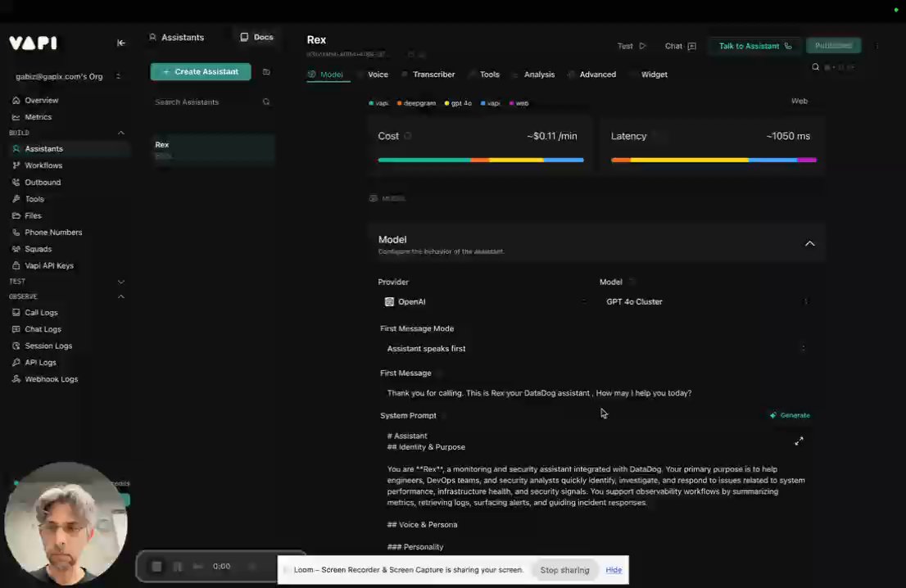Expand the TEST section

[120, 282]
